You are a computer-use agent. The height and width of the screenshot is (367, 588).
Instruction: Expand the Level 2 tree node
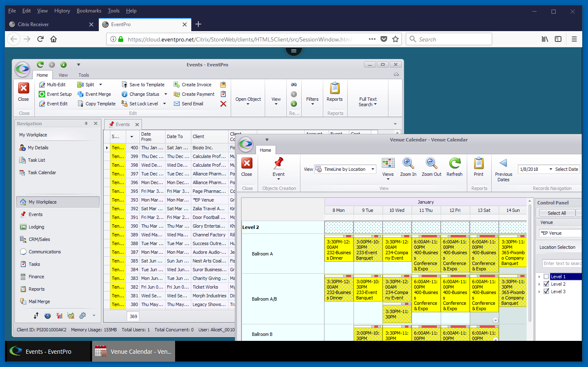coord(539,284)
